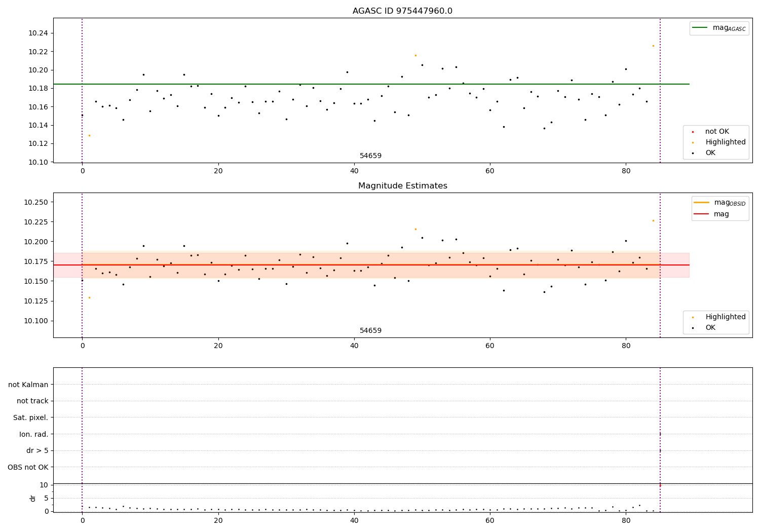Click the '10.10' y-tick in the top plot
This screenshot has height=532, width=760.
pyautogui.click(x=38, y=162)
